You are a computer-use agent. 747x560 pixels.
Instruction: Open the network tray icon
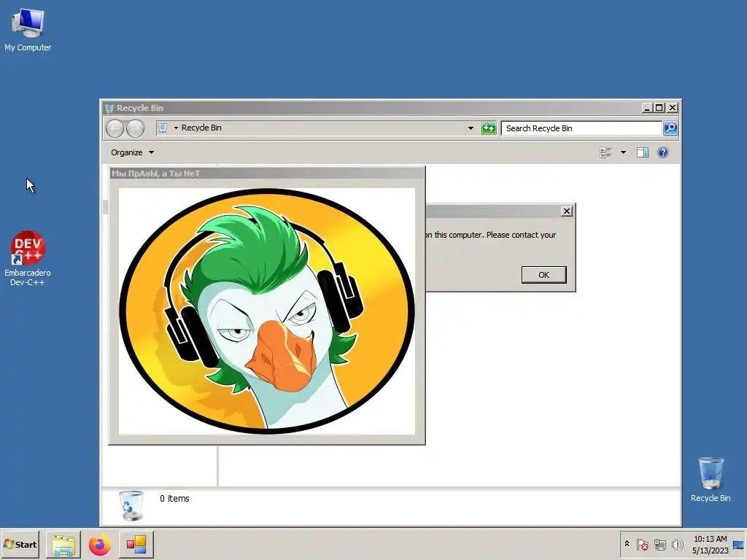coord(659,544)
